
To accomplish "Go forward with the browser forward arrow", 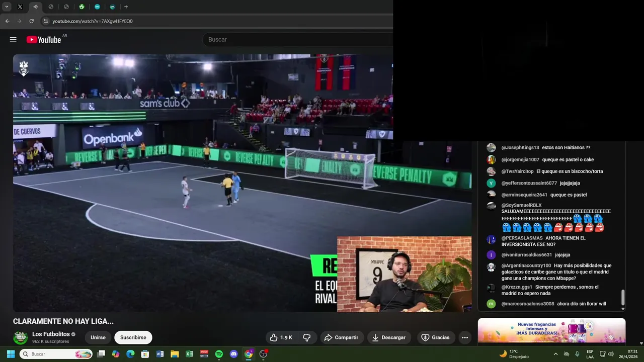I will click(x=19, y=21).
